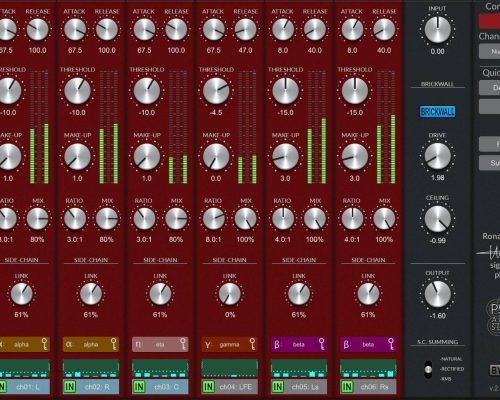Click the Release knob reading 47.0 on ch04
The height and width of the screenshot is (400, 500).
click(x=246, y=29)
